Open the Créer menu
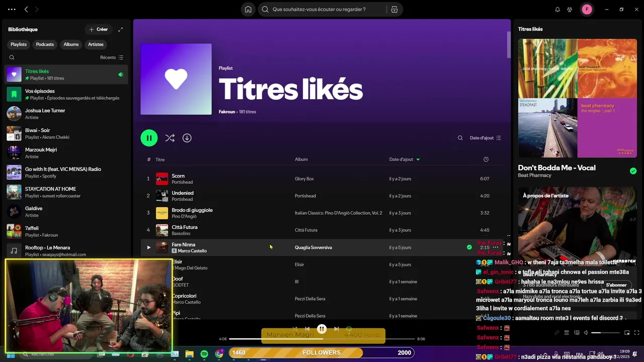Viewport: 644px width, 362px height. point(98,29)
